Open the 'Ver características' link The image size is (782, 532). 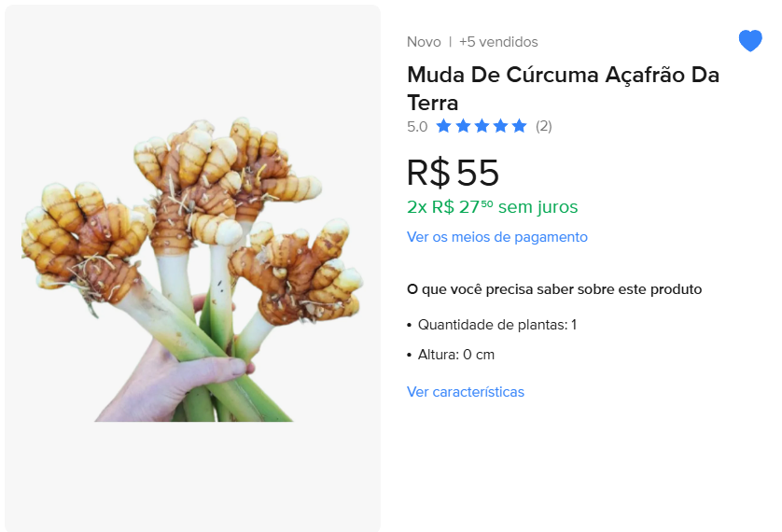pos(465,392)
